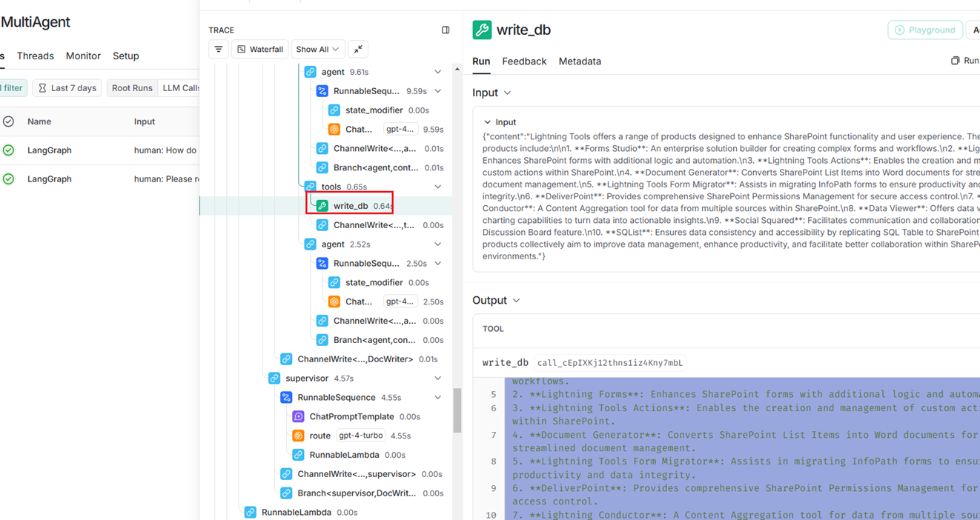
Task: Click the Name column header
Action: pyautogui.click(x=39, y=121)
